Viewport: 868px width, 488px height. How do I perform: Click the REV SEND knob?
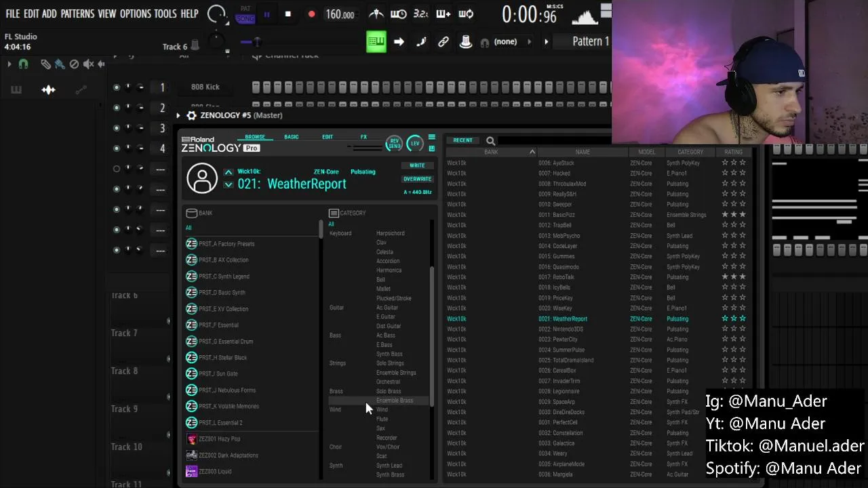(394, 144)
